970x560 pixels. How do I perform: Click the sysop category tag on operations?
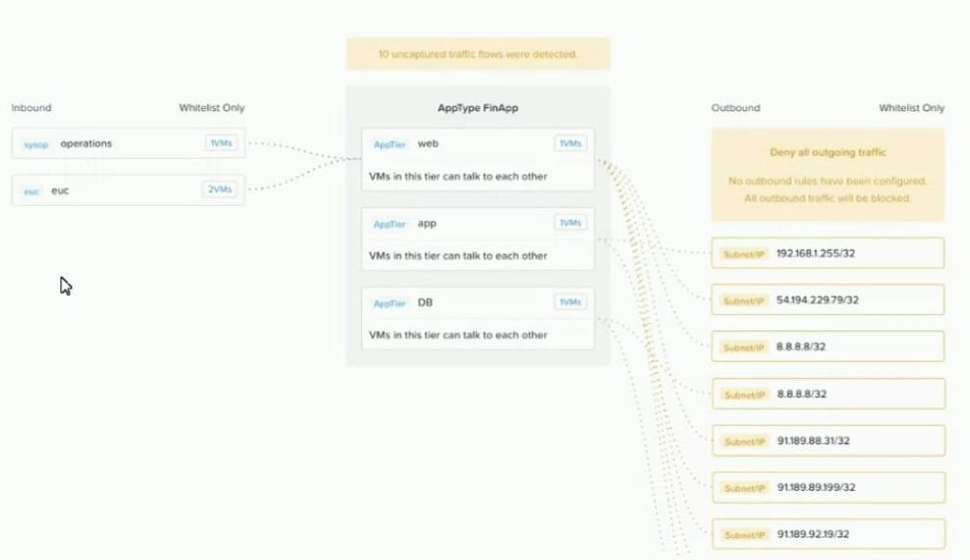point(35,145)
